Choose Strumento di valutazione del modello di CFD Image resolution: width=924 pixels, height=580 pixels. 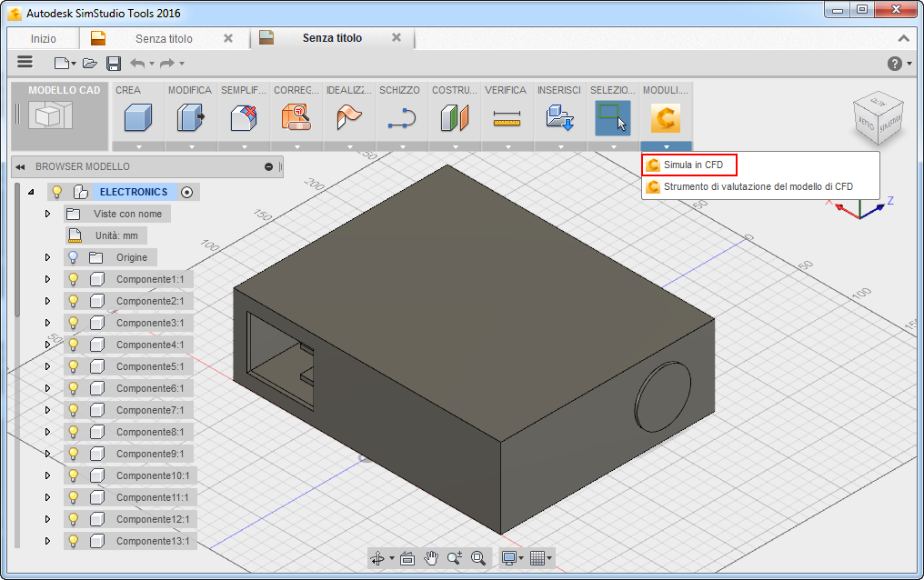(x=758, y=186)
